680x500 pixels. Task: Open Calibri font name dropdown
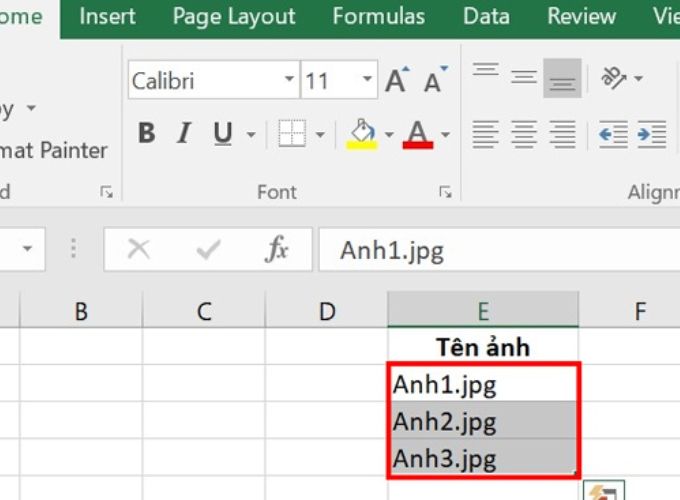(289, 79)
